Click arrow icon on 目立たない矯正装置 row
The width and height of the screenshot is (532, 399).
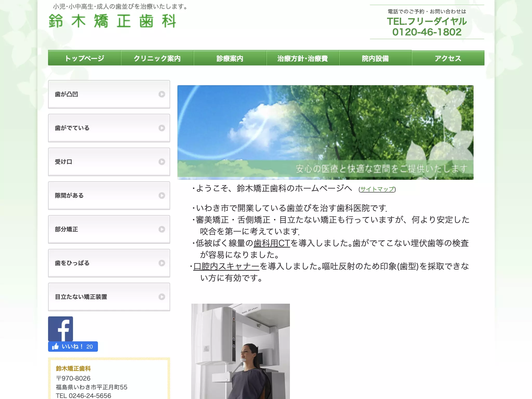tap(162, 297)
